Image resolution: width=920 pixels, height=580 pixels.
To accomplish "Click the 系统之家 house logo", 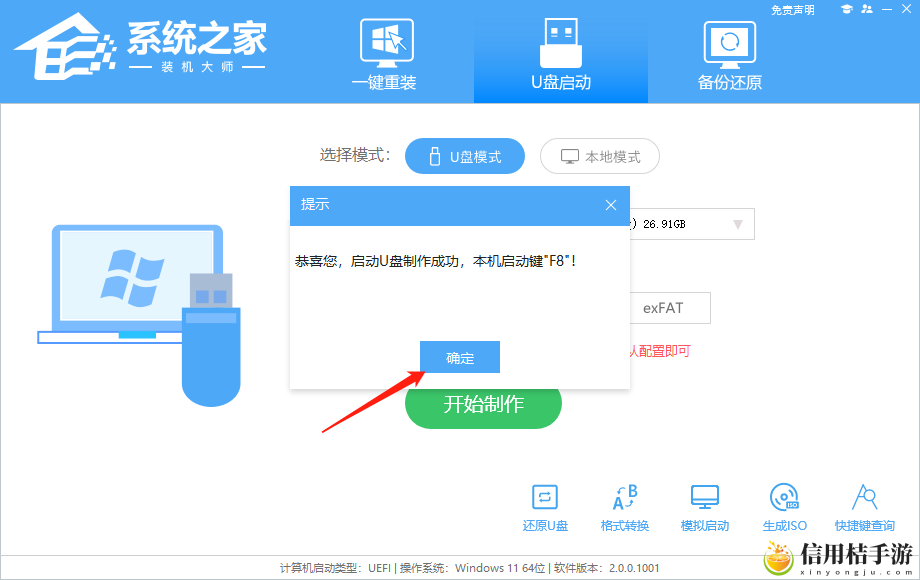I will click(65, 47).
